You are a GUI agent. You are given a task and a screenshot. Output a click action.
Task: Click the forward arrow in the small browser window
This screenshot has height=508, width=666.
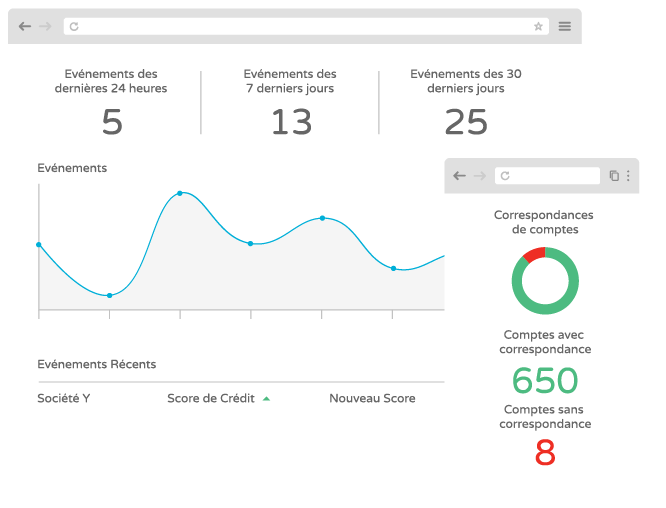click(x=480, y=175)
